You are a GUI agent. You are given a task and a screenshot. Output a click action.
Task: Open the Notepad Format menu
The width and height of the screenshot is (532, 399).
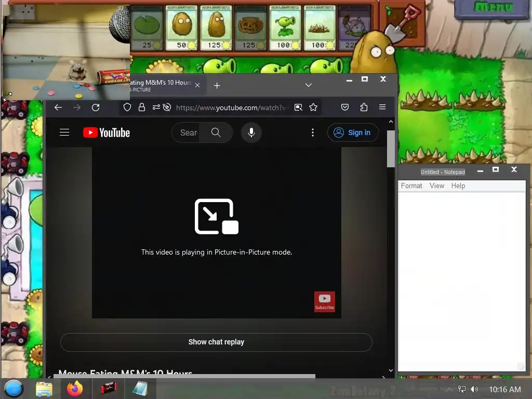tap(411, 185)
